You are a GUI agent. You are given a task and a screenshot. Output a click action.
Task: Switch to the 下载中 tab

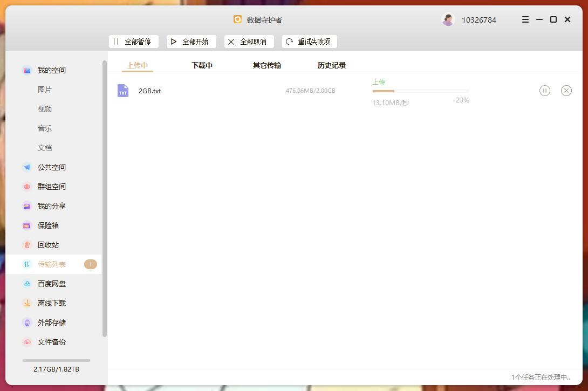(x=202, y=65)
